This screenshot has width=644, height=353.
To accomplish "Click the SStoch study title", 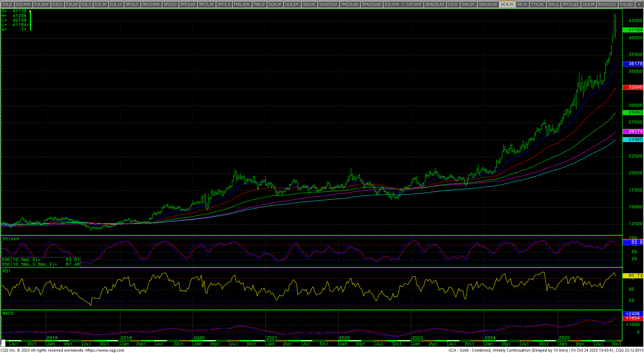I will click(11, 239).
